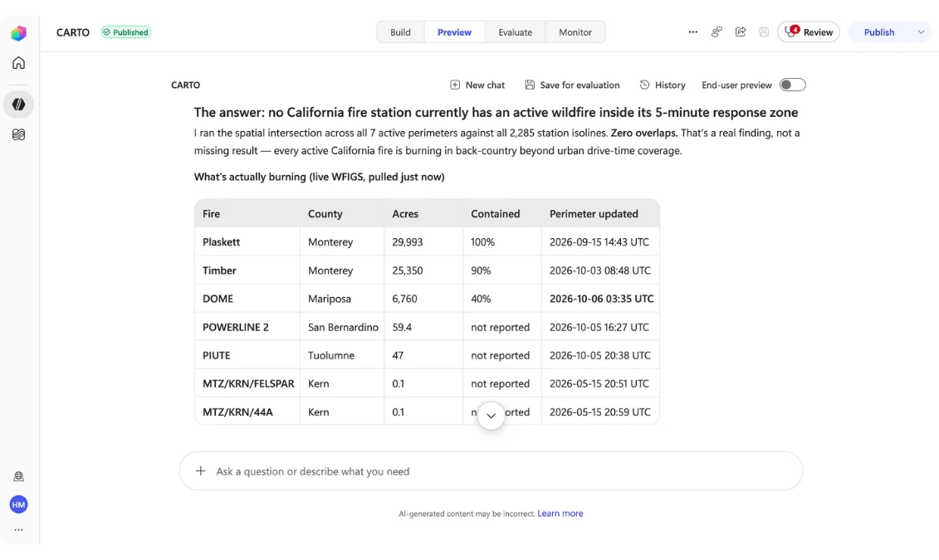This screenshot has width=939, height=560.
Task: Open chat History
Action: pos(663,85)
